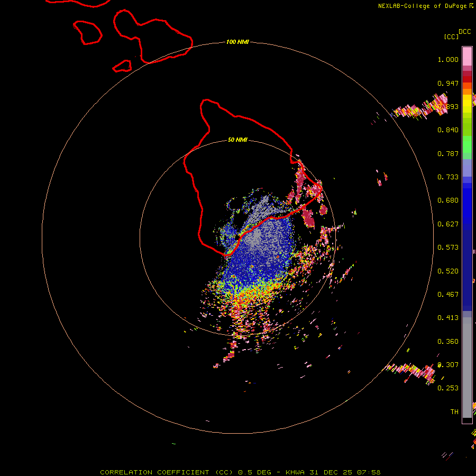Select the 0.680 scale value
Viewport: 476px width, 476px height.
pyautogui.click(x=448, y=200)
